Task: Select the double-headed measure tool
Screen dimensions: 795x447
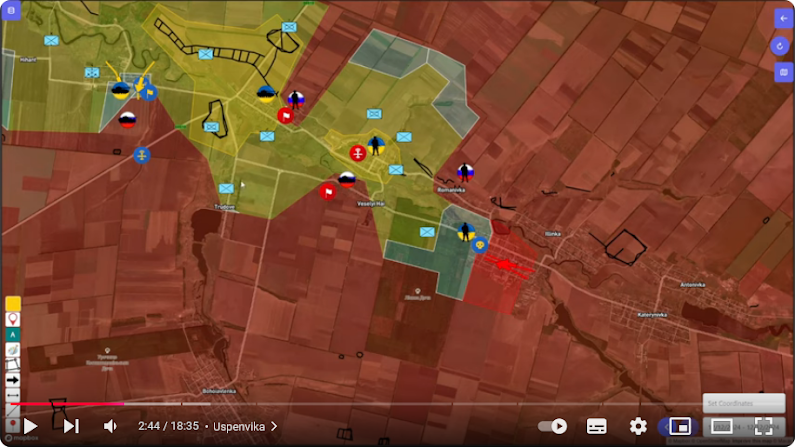Action: [13, 395]
